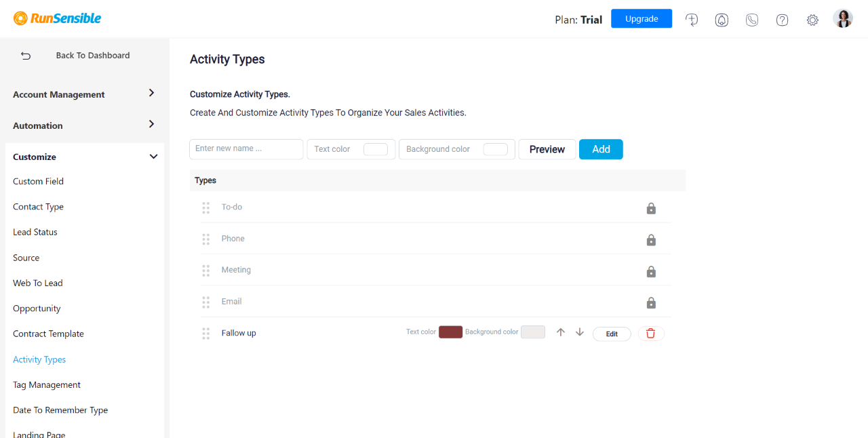Pick new type background color swatch

(x=496, y=149)
